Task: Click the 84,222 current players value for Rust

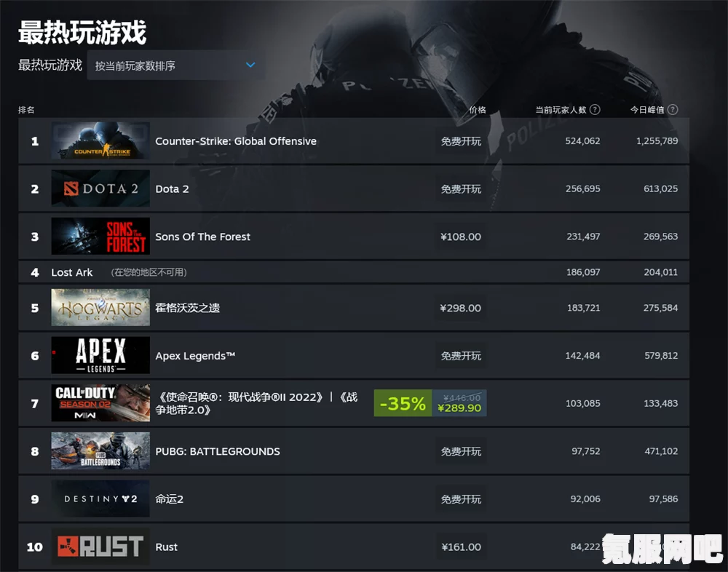Action: point(585,547)
